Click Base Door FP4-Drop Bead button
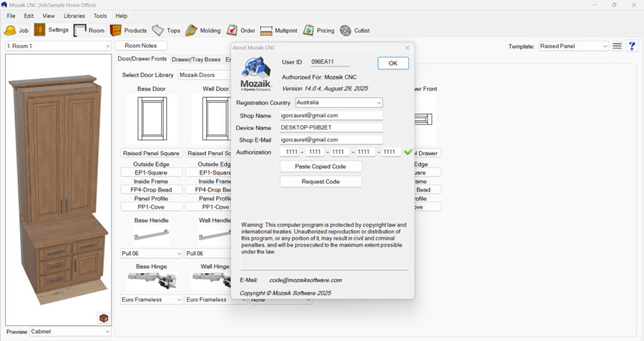The height and width of the screenshot is (341, 644). (151, 189)
